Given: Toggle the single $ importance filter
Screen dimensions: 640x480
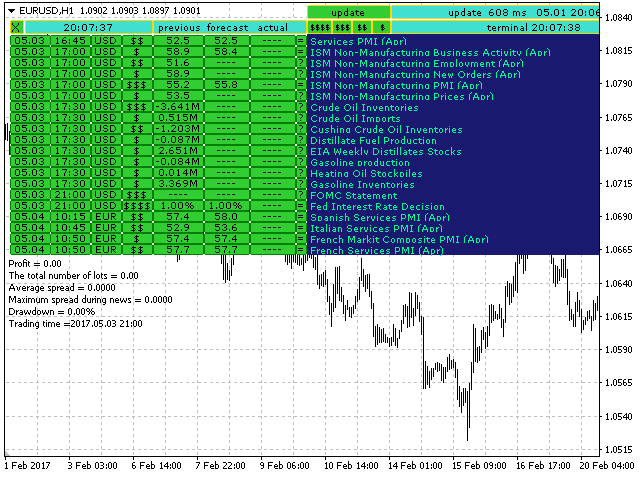Looking at the screenshot, I should coord(382,27).
